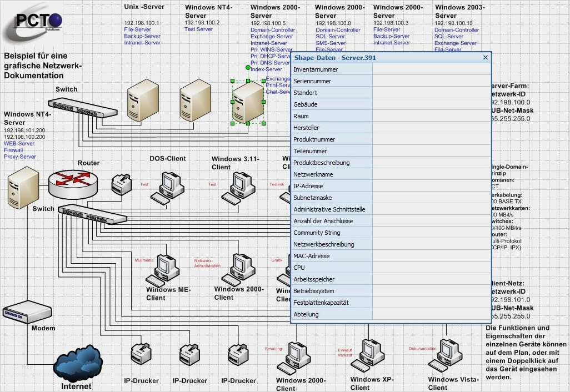The image size is (570, 392).
Task: Select the Router shape
Action: [x=73, y=183]
